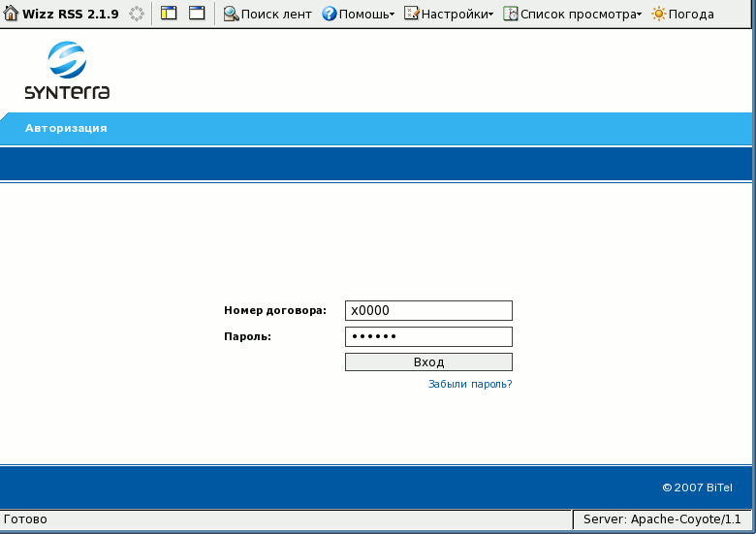Click the Список просмотра watch list icon
This screenshot has width=756, height=534.
(x=510, y=14)
